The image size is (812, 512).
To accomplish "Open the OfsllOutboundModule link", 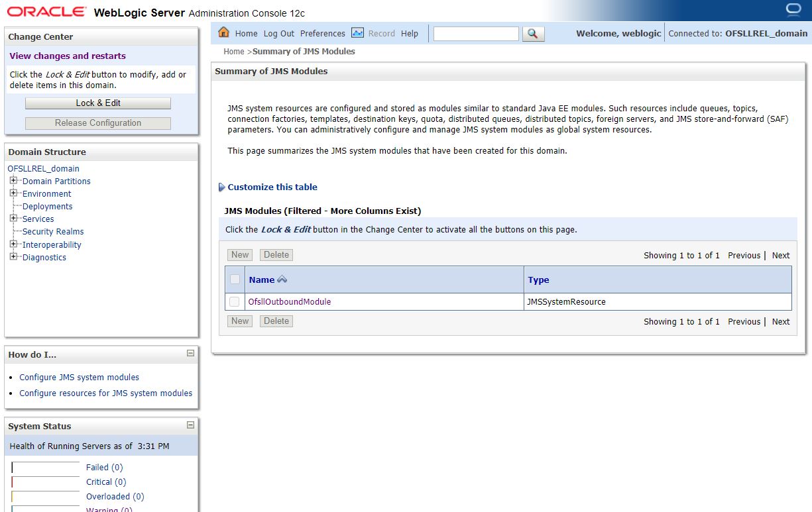I will click(x=289, y=302).
